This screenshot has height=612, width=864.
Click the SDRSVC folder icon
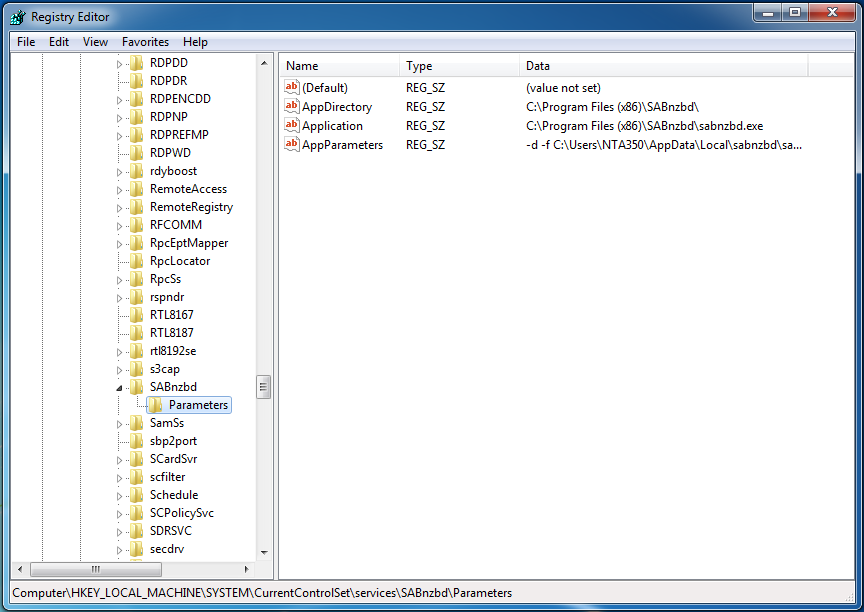[137, 531]
